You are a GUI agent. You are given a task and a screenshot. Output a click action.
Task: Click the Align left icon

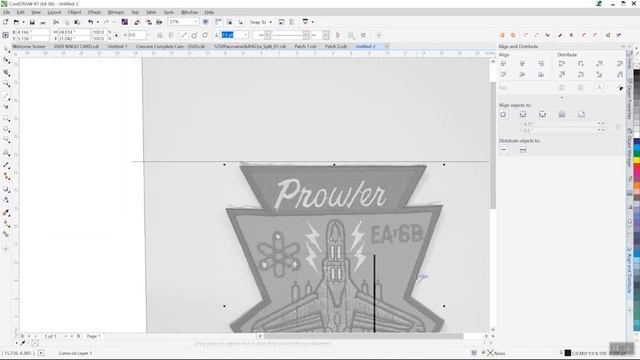pyautogui.click(x=503, y=64)
